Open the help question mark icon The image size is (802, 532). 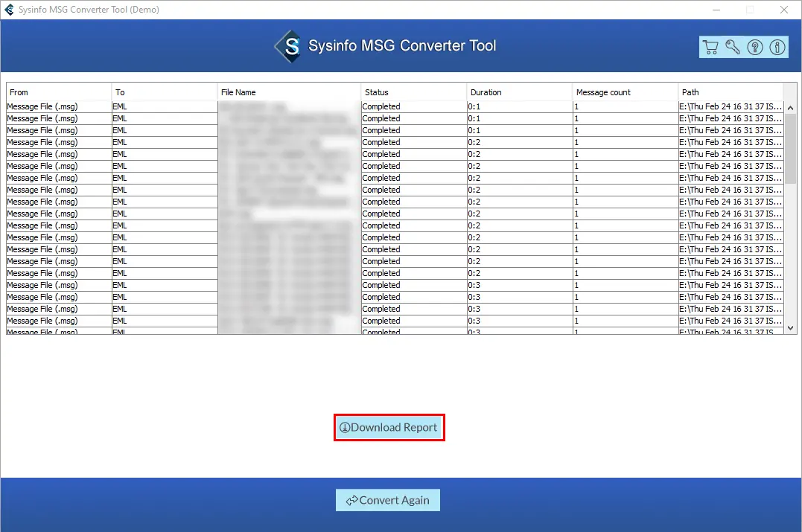[x=755, y=47]
